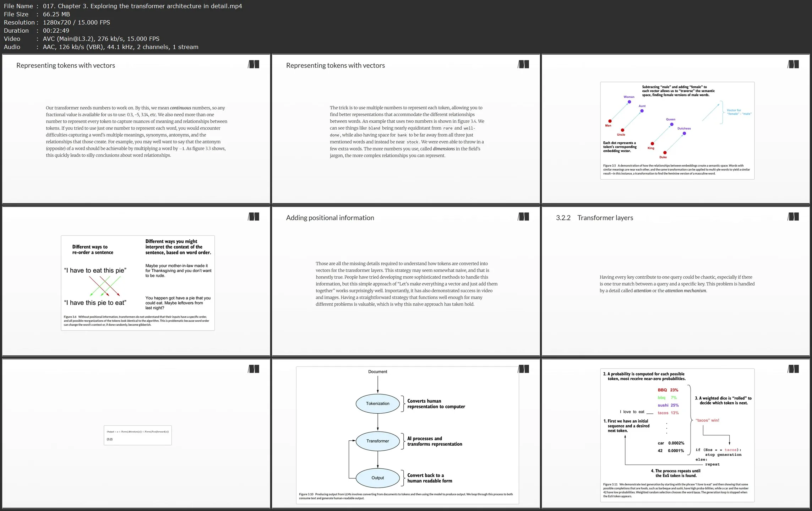
Task: Click the logo icon on the Figure 3.6 pie sentence slide
Action: click(254, 217)
